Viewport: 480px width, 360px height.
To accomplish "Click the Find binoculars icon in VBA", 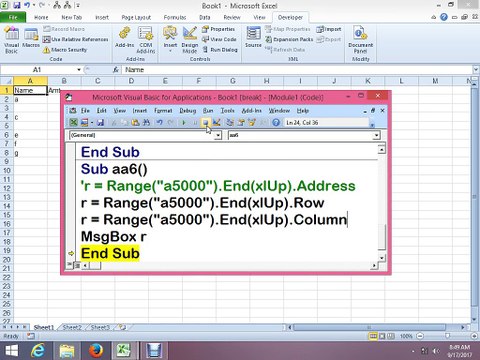I will (146, 123).
